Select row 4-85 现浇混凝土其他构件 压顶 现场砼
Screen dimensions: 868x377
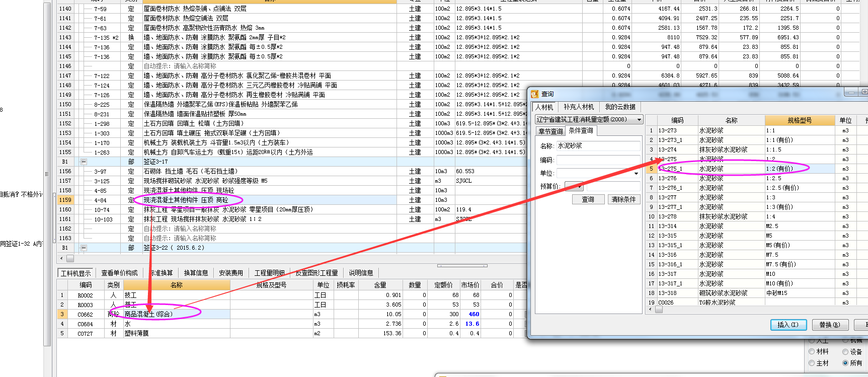[292, 190]
